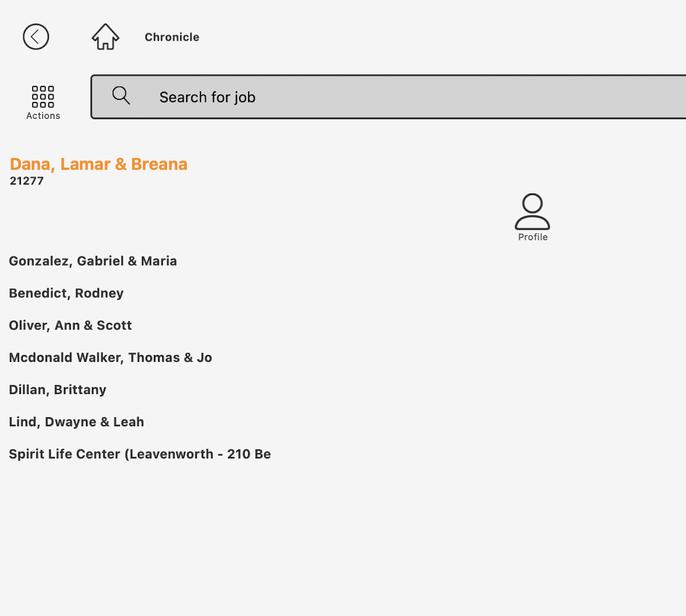Click the search bar's right end
The image size is (686, 616).
(x=668, y=97)
